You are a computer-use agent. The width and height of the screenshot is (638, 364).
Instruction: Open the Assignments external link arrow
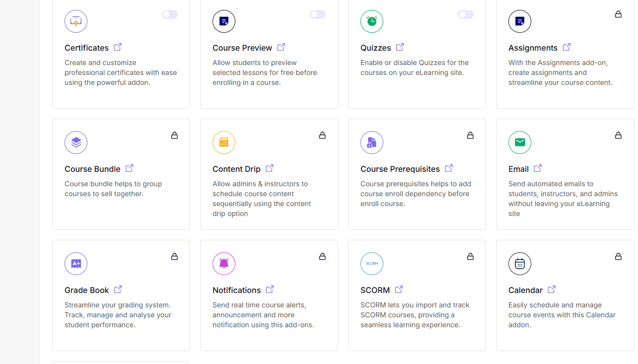coord(567,47)
